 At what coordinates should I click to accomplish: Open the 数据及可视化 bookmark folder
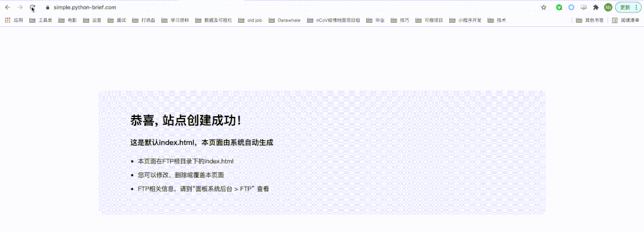214,20
